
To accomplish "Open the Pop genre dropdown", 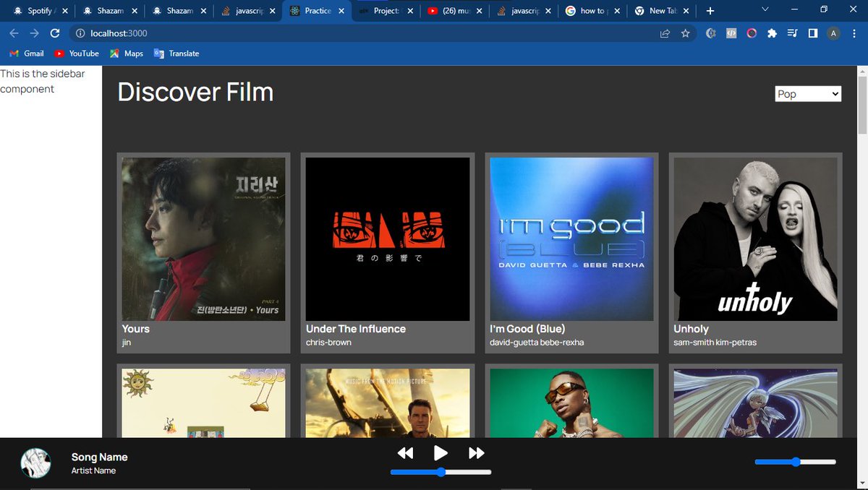I will pos(808,94).
